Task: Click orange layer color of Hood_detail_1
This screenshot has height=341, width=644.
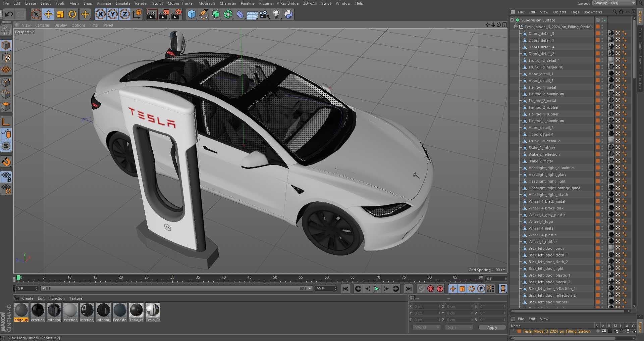Action: pyautogui.click(x=598, y=74)
